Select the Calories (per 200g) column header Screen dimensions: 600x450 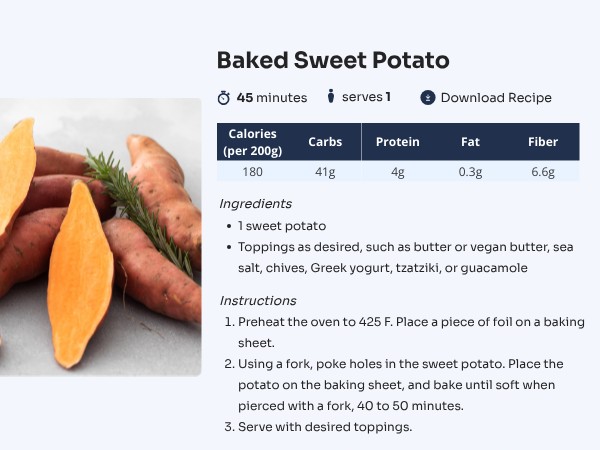pos(252,142)
